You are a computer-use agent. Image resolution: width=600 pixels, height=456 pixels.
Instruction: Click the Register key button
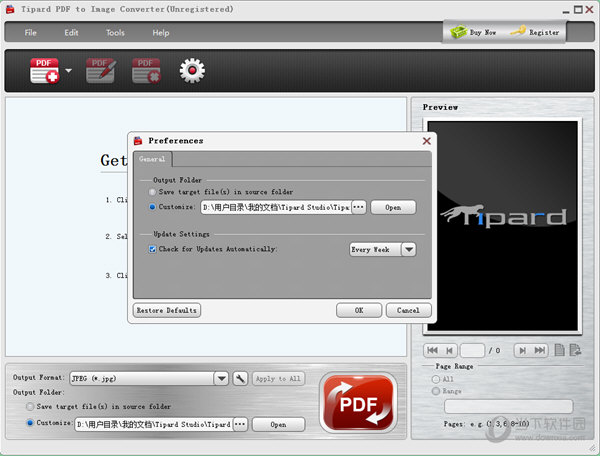tap(535, 32)
